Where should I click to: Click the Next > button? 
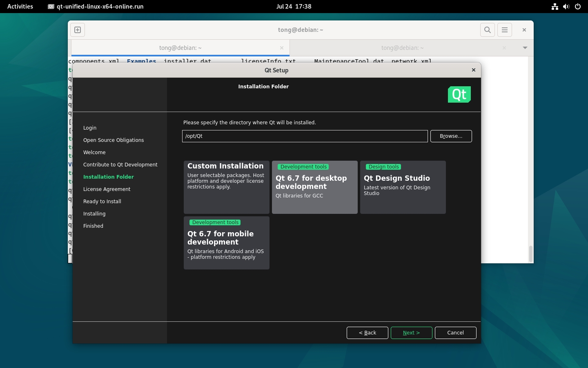tap(411, 333)
